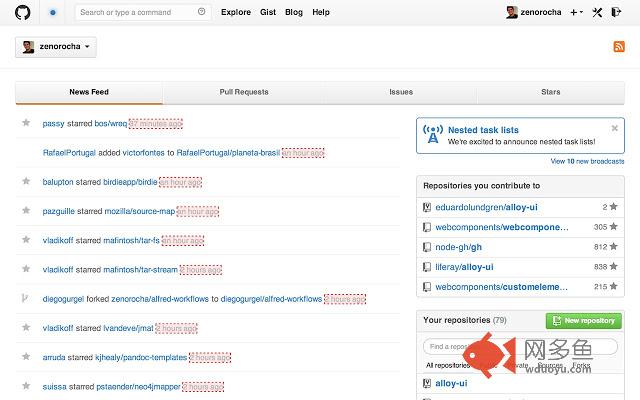
Task: Click the broadcast antenna icon
Action: coord(432,135)
